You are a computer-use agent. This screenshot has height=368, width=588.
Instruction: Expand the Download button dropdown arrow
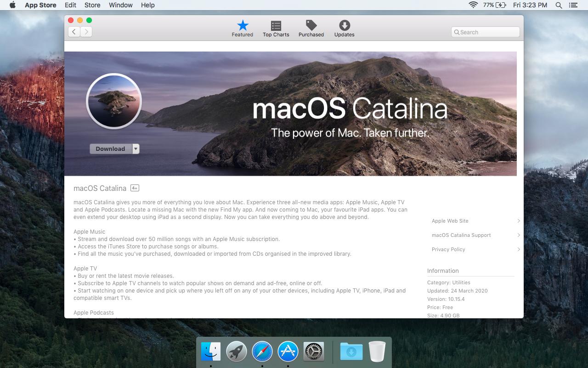click(136, 149)
